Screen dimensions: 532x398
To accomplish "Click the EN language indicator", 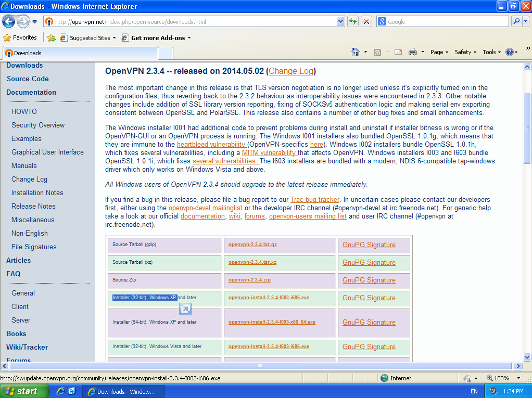I will click(474, 391).
